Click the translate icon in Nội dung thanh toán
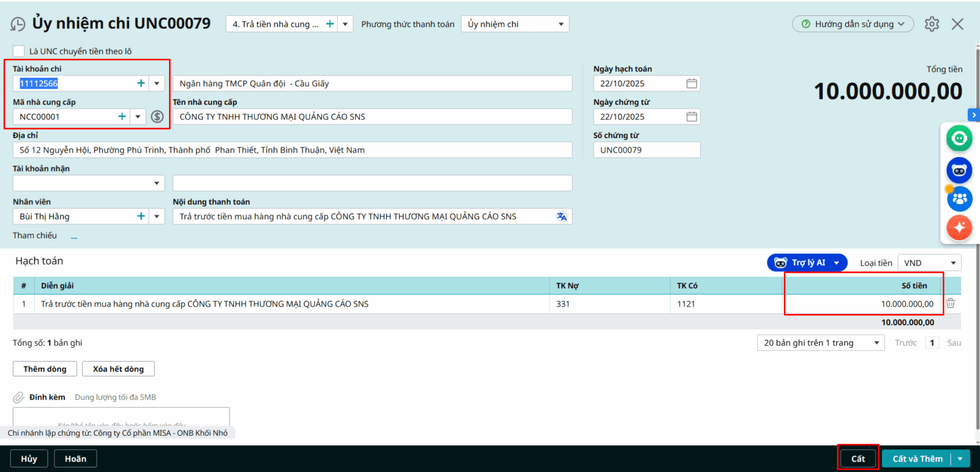This screenshot has height=472, width=980. coord(562,216)
